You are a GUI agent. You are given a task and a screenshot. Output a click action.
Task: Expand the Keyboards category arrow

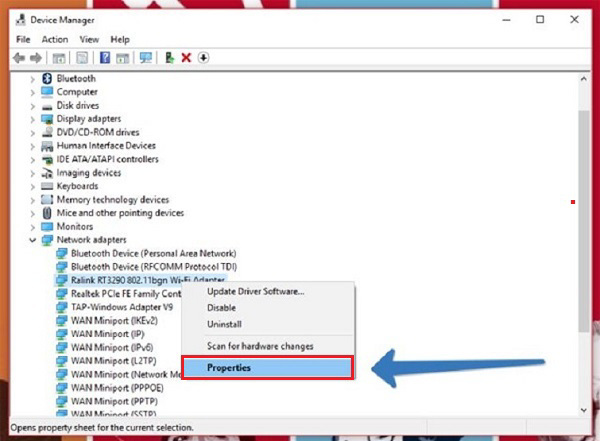(33, 186)
